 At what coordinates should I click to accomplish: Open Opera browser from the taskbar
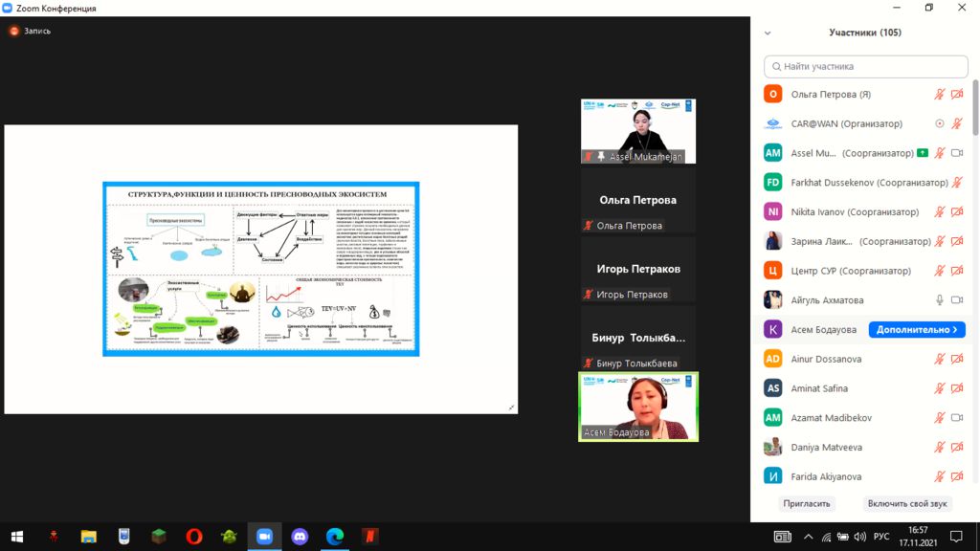[x=194, y=536]
